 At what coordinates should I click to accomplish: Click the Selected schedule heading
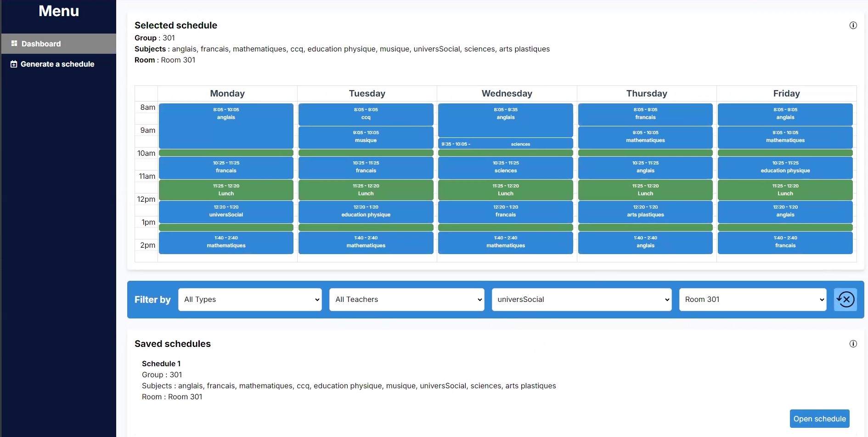coord(176,25)
